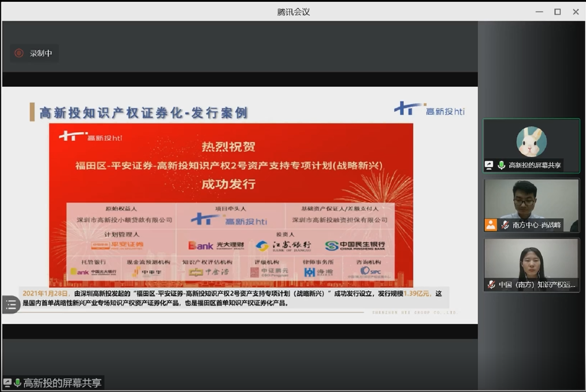This screenshot has width=586, height=392.
Task: Click the 江苏银行 logo
Action: point(283,246)
